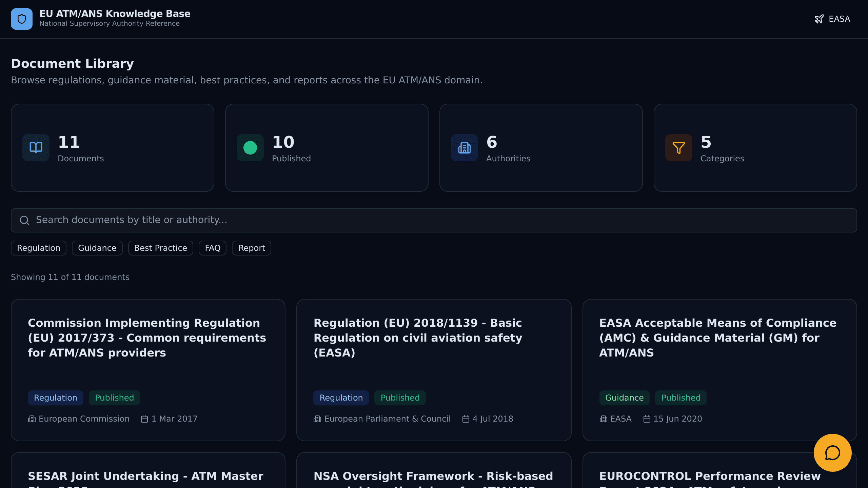Filter documents by Regulation category
The image size is (868, 488).
[x=39, y=248]
